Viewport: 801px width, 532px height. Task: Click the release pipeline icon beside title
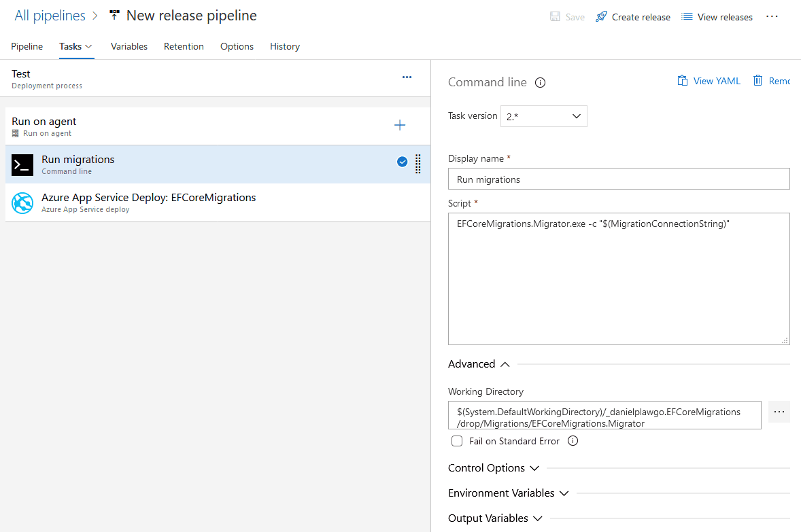click(114, 16)
